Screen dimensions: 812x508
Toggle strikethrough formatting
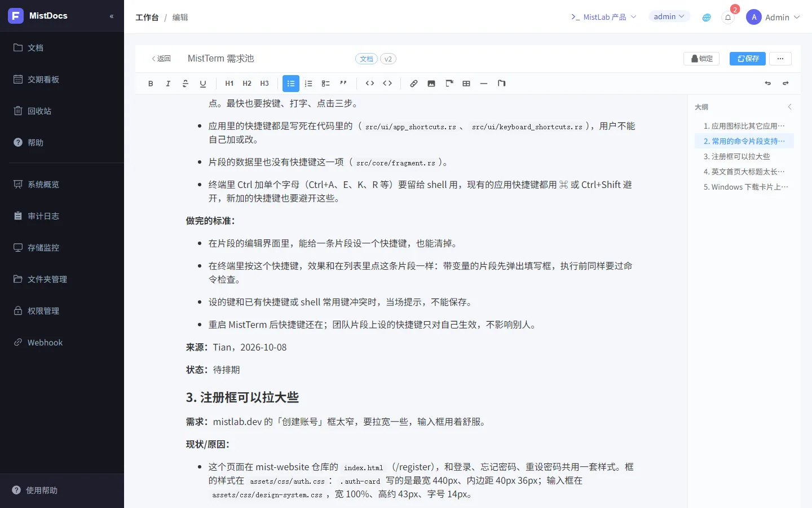[186, 84]
